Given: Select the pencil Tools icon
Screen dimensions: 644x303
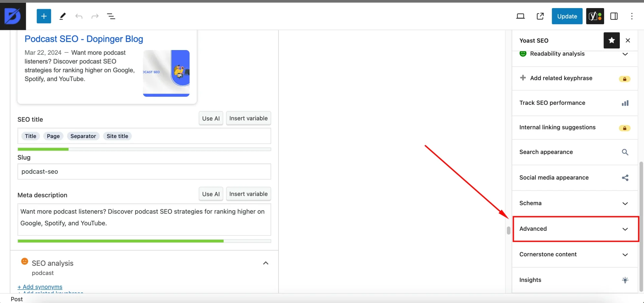Looking at the screenshot, I should tap(63, 16).
